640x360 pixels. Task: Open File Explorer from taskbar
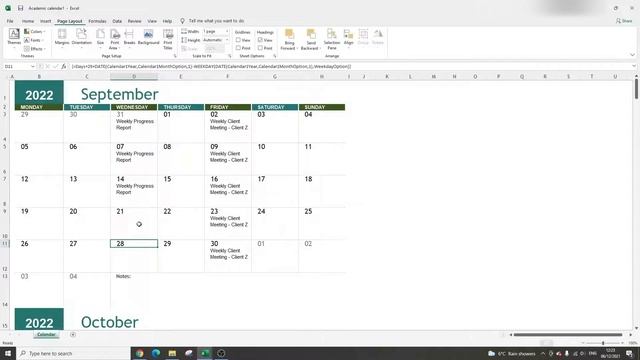(x=172, y=353)
